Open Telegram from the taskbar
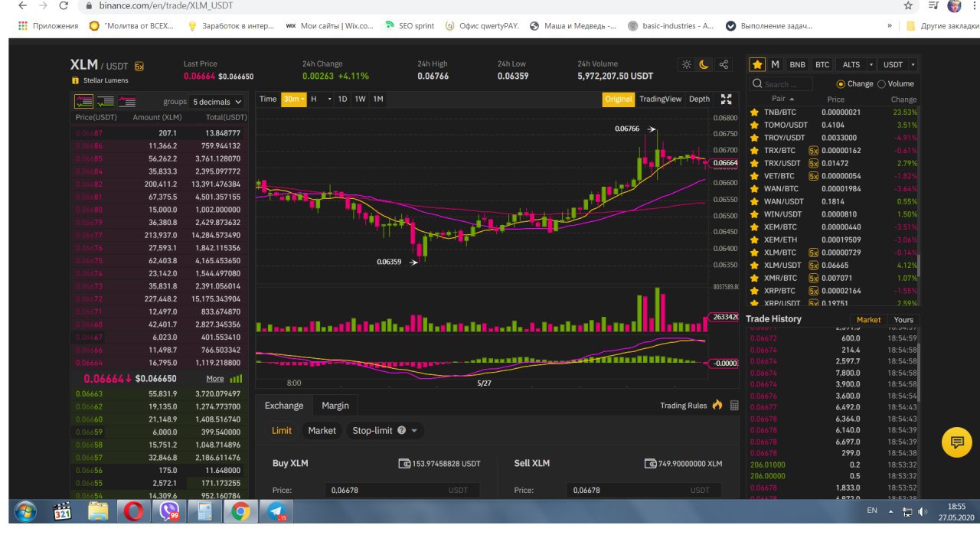The height and width of the screenshot is (551, 980). click(276, 511)
